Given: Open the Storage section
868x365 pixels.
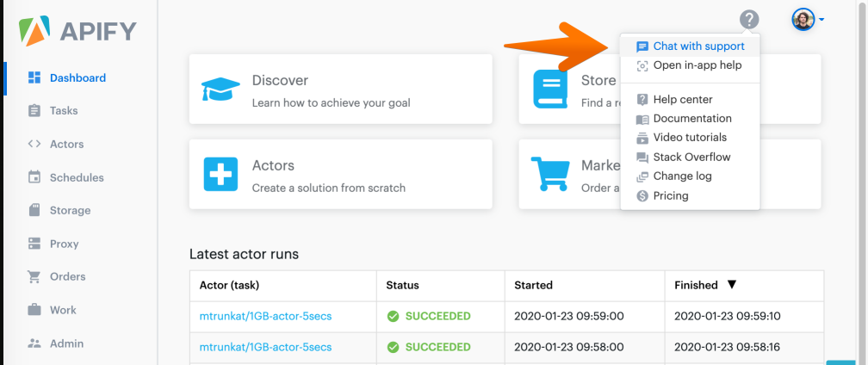Looking at the screenshot, I should pyautogui.click(x=70, y=210).
